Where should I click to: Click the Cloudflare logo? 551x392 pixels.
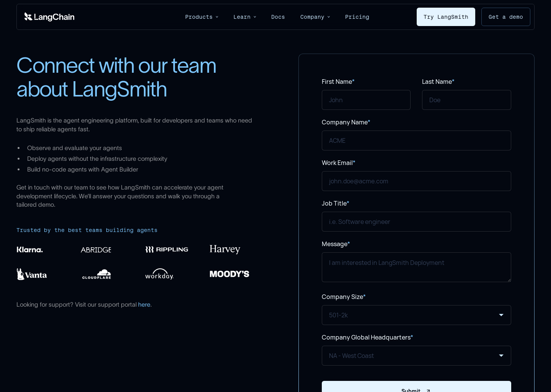pos(96,274)
